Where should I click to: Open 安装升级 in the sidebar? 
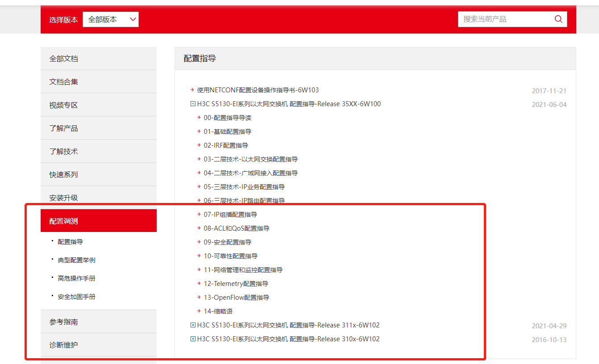99,198
